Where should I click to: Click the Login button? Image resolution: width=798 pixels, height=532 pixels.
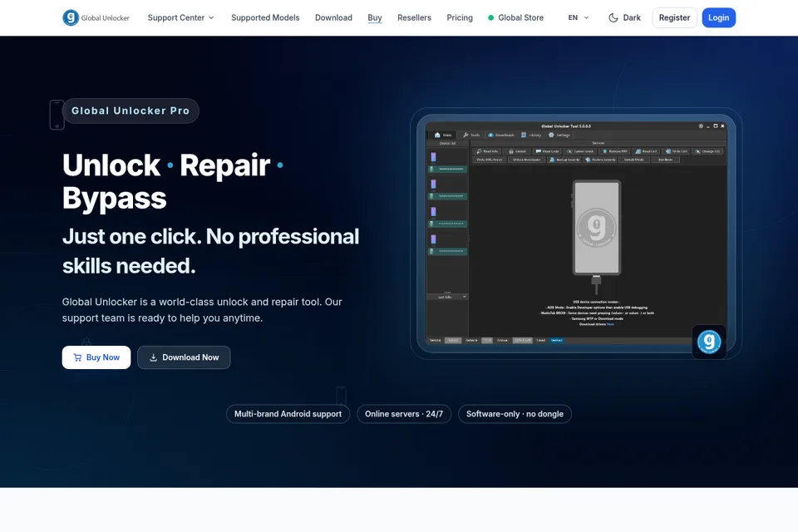718,17
